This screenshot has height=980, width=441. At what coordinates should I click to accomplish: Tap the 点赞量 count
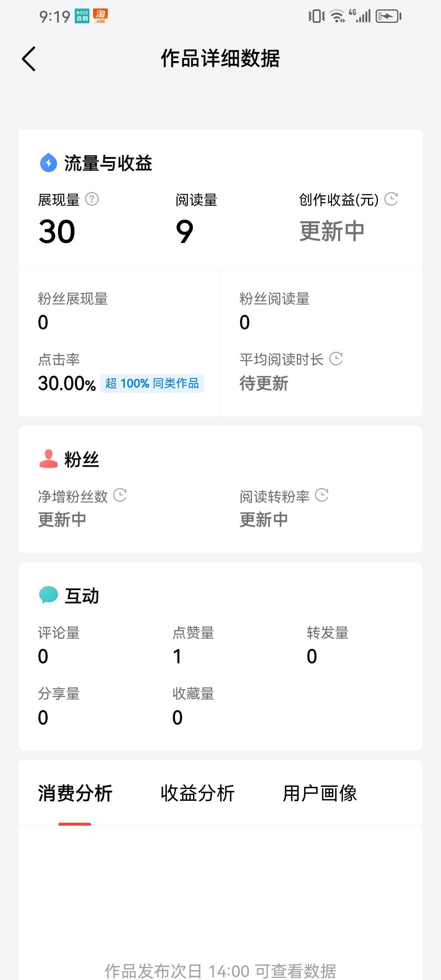[x=177, y=656]
